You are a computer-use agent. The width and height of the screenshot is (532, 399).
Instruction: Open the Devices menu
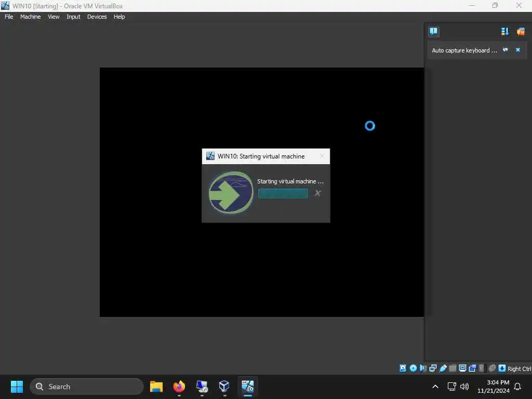(97, 17)
